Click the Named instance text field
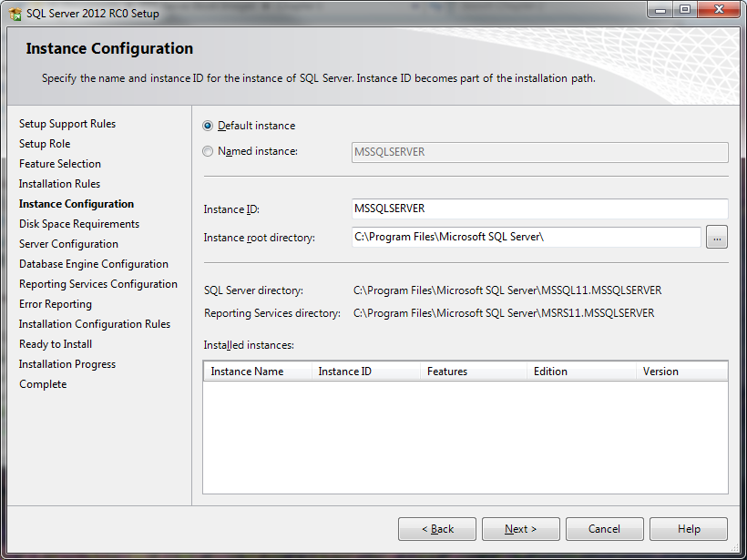Image resolution: width=747 pixels, height=560 pixels. point(540,152)
